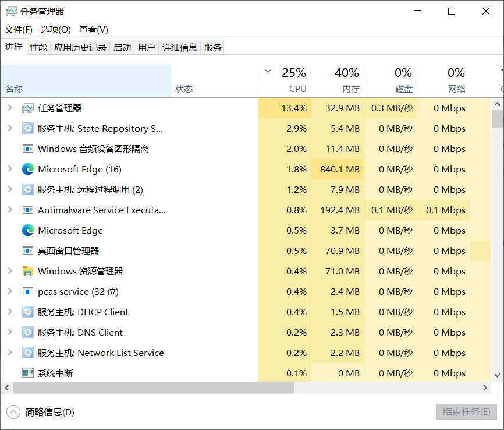Click the Windows 音频设备图形隔离 icon
Image resolution: width=504 pixels, height=430 pixels.
27,149
